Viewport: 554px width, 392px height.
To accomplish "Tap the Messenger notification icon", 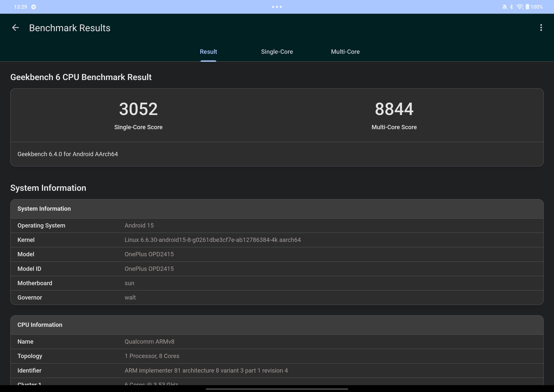I will tap(34, 7).
